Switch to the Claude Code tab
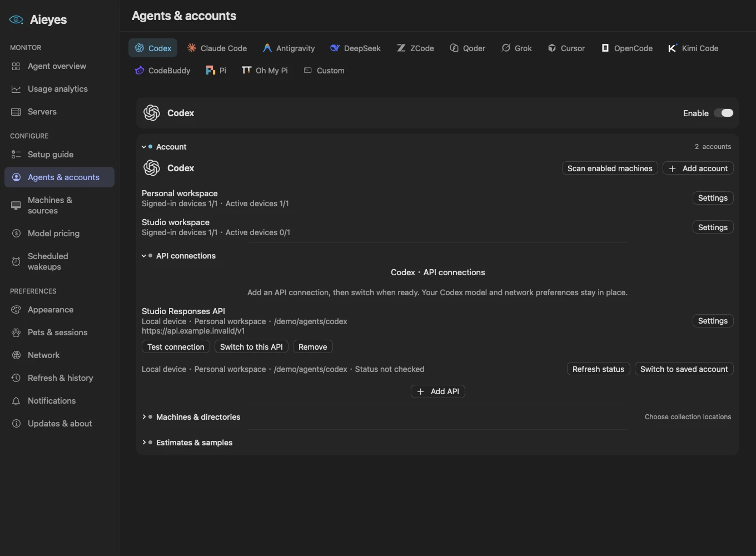The image size is (756, 556). click(217, 48)
